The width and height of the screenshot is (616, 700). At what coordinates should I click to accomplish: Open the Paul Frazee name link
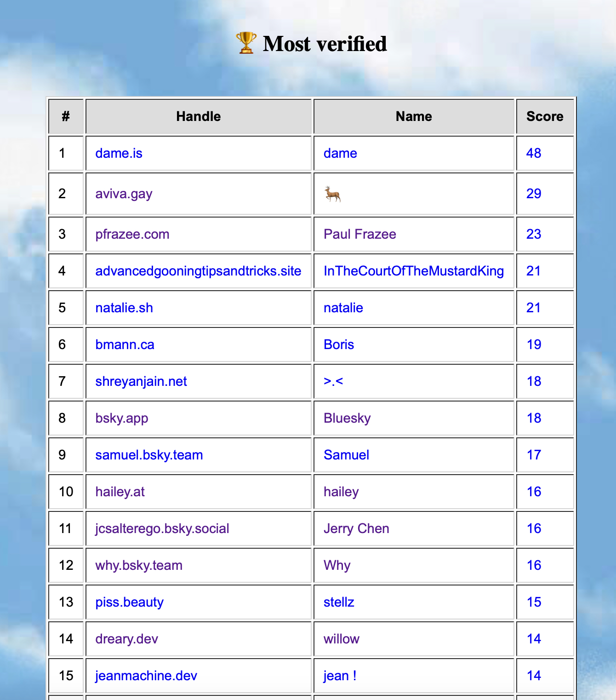(x=359, y=234)
